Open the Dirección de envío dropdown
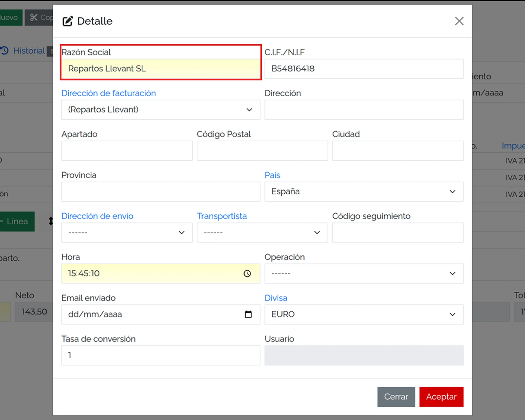The width and height of the screenshot is (525, 420). pyautogui.click(x=127, y=233)
